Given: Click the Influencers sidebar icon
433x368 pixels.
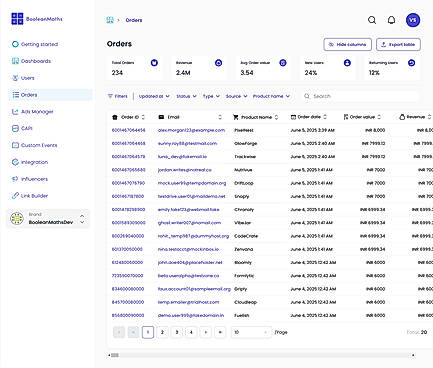Looking at the screenshot, I should tap(15, 179).
